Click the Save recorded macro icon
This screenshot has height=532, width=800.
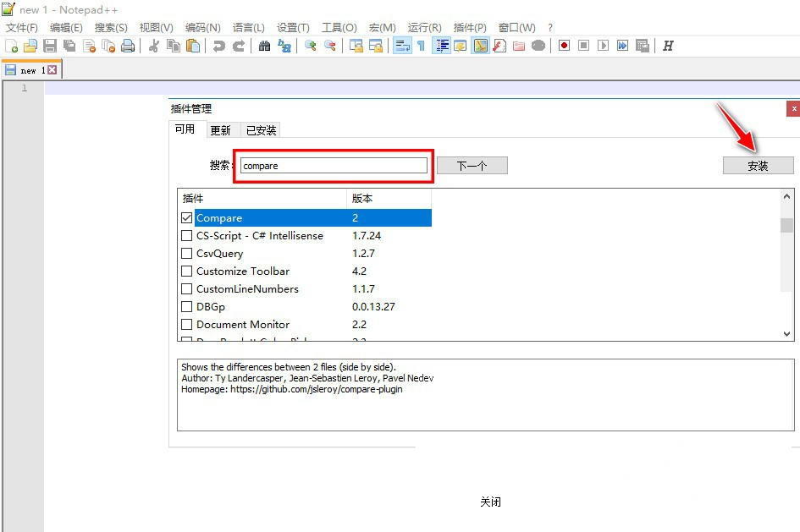point(642,46)
